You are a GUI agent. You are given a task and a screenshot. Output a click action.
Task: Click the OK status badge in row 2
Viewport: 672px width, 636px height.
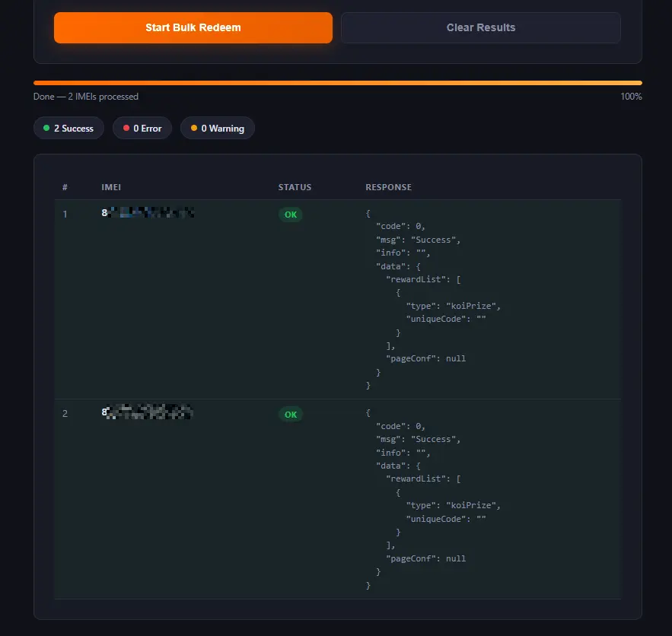point(291,414)
